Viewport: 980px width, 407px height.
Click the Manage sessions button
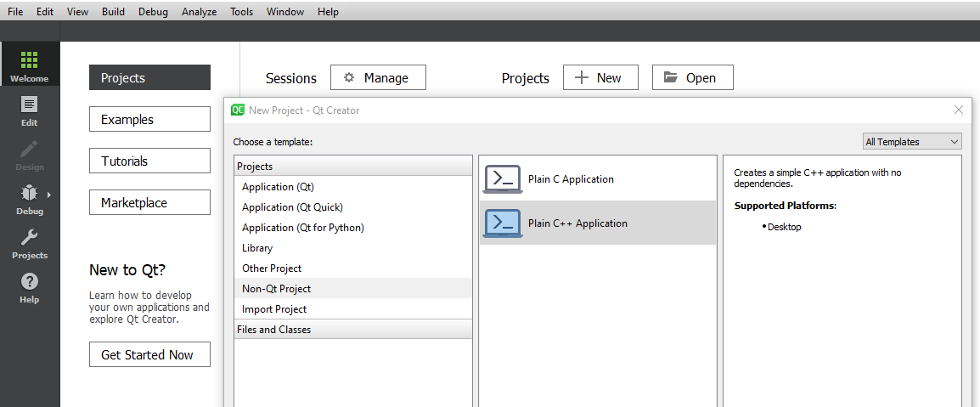[x=378, y=77]
